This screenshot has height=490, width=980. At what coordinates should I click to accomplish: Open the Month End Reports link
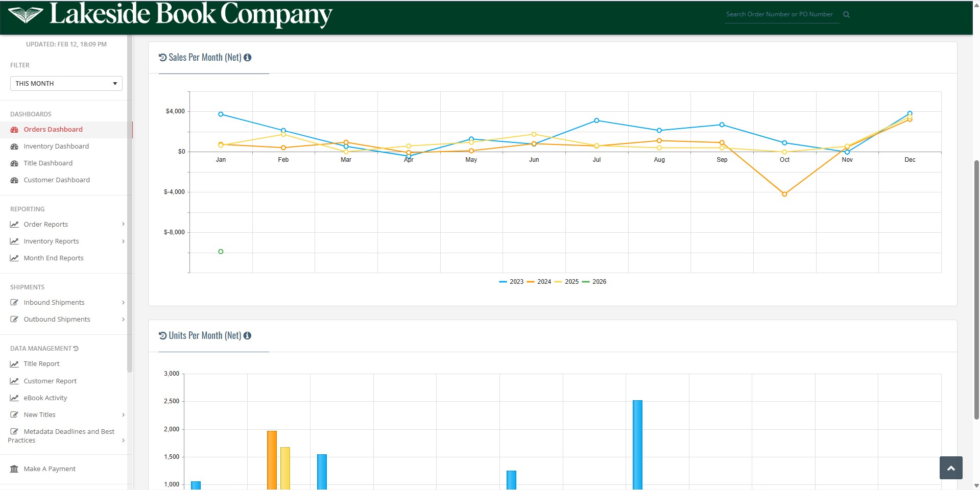pos(54,258)
